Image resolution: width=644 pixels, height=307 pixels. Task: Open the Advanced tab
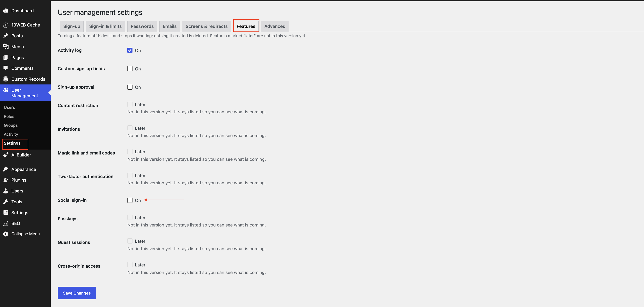275,26
